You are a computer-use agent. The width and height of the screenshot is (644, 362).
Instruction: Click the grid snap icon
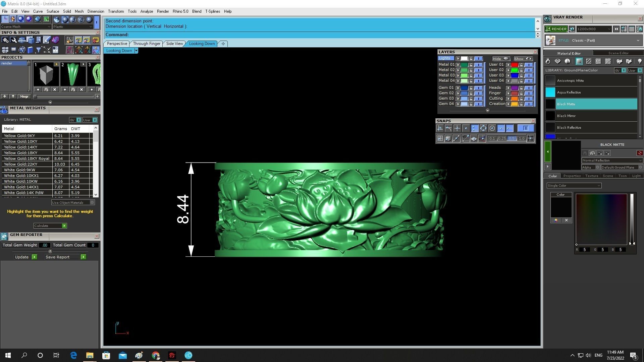[x=530, y=138]
